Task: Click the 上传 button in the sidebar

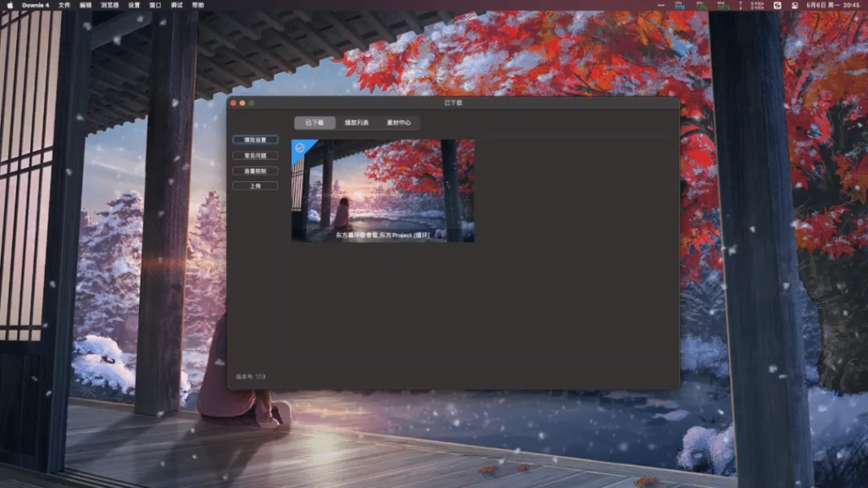Action: coord(254,185)
